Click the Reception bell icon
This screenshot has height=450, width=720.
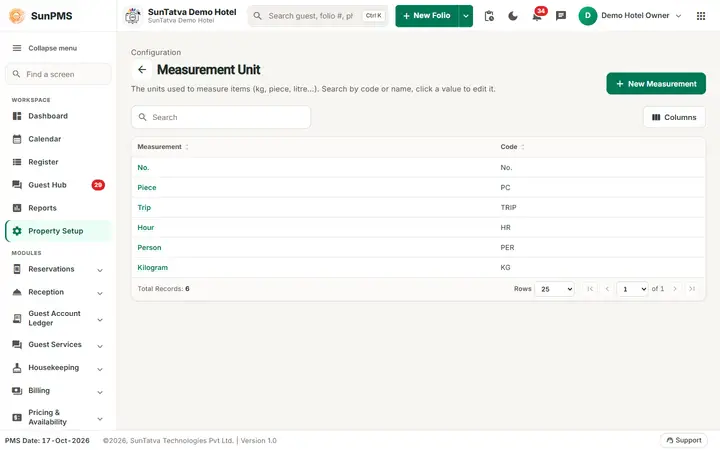click(17, 292)
